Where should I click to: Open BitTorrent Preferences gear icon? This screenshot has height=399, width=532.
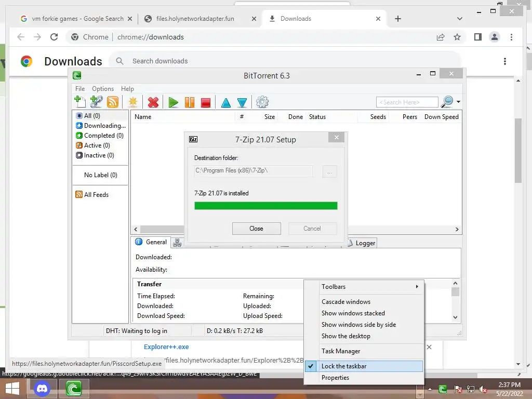[x=262, y=102]
